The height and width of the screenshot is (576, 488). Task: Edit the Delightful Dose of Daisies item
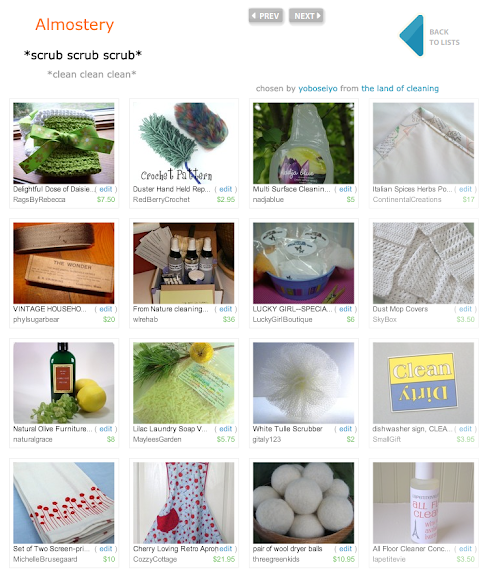pos(106,189)
